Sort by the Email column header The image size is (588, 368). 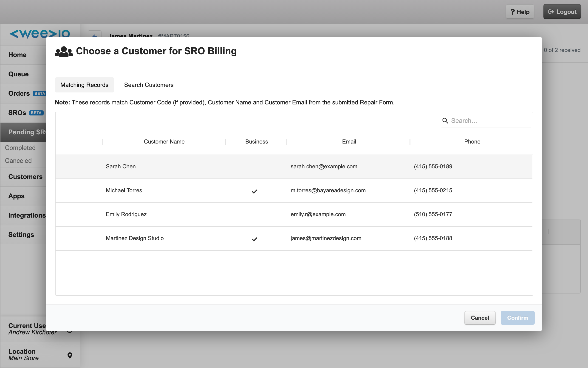349,142
